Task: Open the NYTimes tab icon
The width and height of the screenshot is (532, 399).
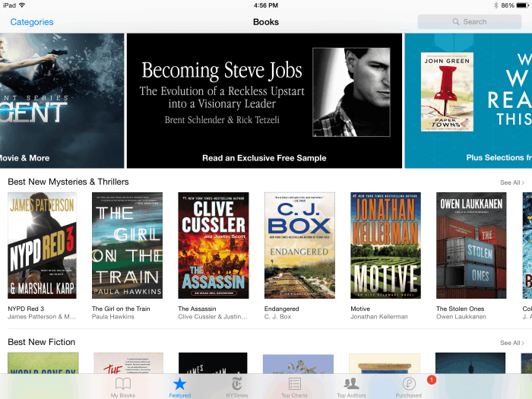Action: [x=237, y=384]
